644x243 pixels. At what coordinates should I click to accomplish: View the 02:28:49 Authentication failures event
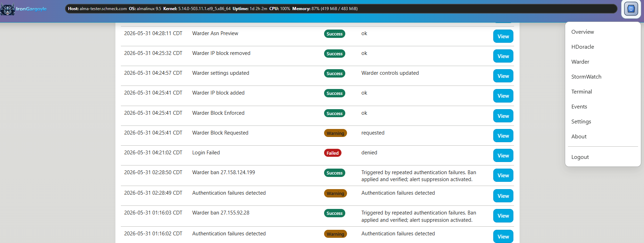click(503, 196)
